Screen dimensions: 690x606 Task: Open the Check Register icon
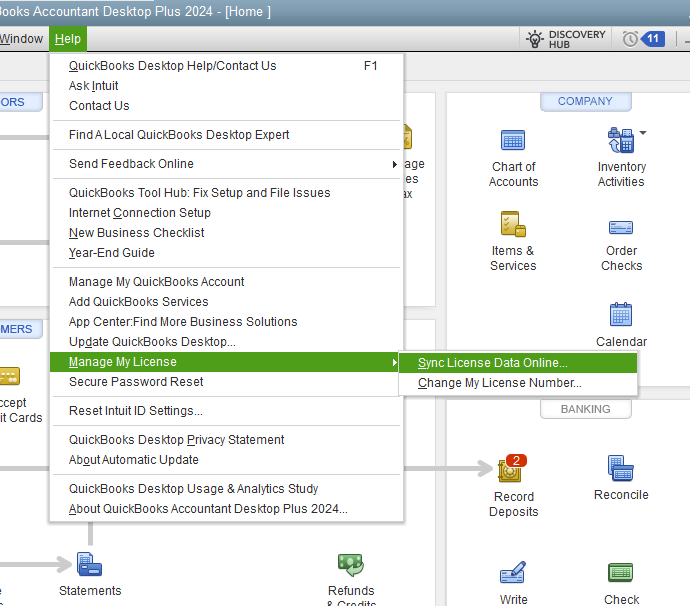click(x=620, y=573)
